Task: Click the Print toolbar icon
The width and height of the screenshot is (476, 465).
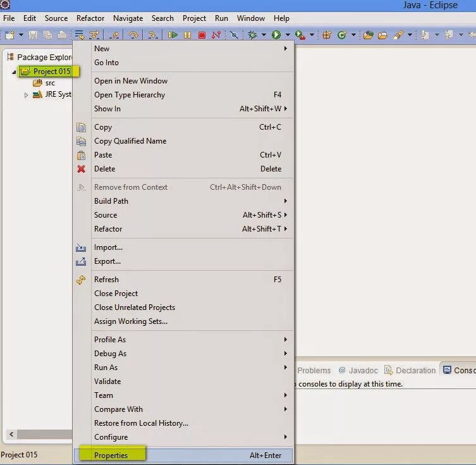Action: click(x=62, y=35)
